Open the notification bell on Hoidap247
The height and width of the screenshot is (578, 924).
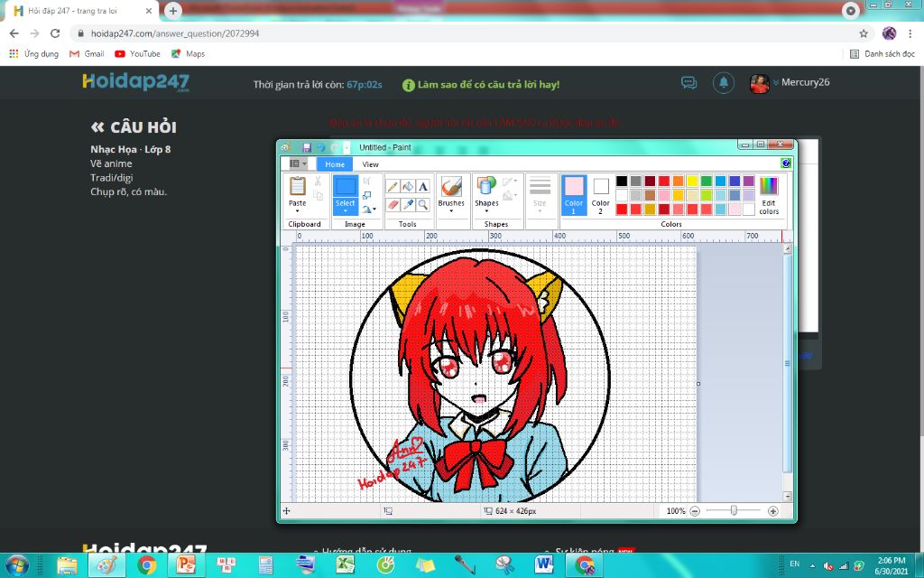click(x=724, y=82)
